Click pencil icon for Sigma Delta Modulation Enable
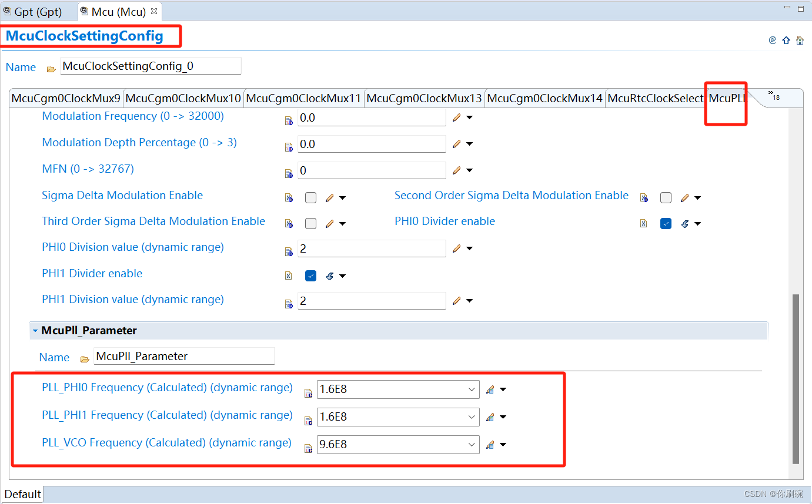The image size is (812, 504). 330,198
